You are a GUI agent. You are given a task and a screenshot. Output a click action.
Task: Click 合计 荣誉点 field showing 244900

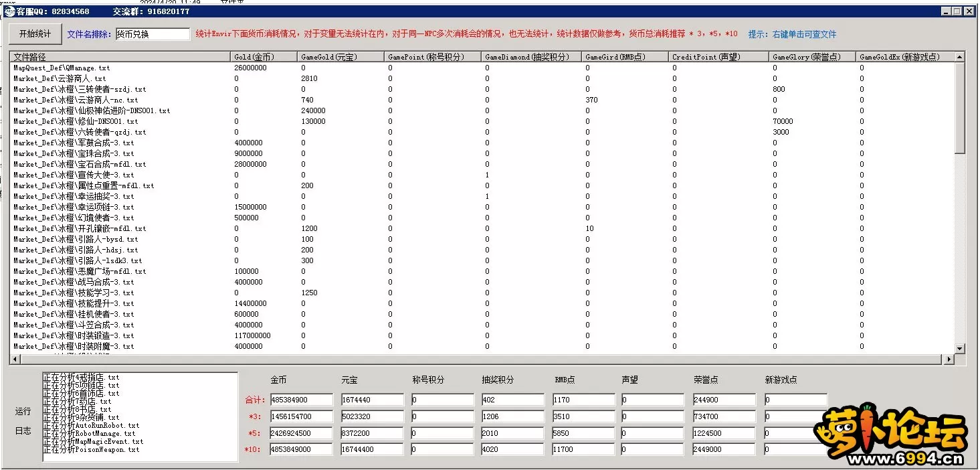click(x=724, y=400)
